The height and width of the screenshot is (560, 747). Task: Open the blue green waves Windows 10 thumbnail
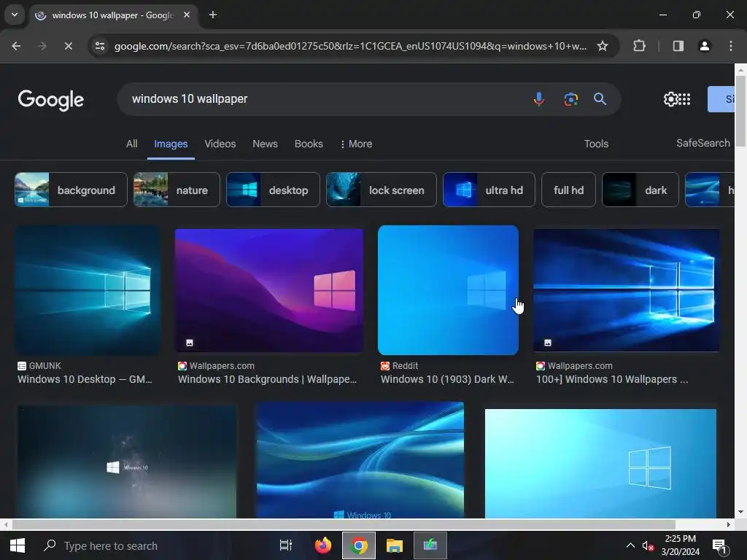[x=360, y=460]
